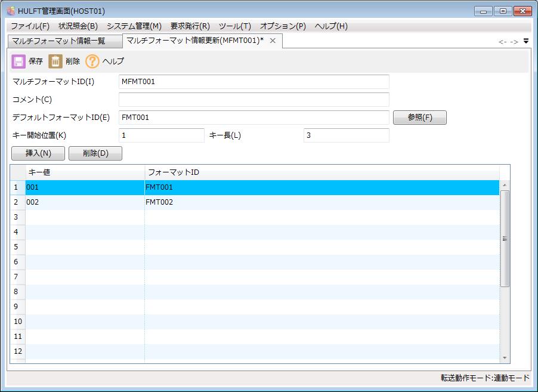Select row header number 3
538x392 pixels.
[x=17, y=217]
